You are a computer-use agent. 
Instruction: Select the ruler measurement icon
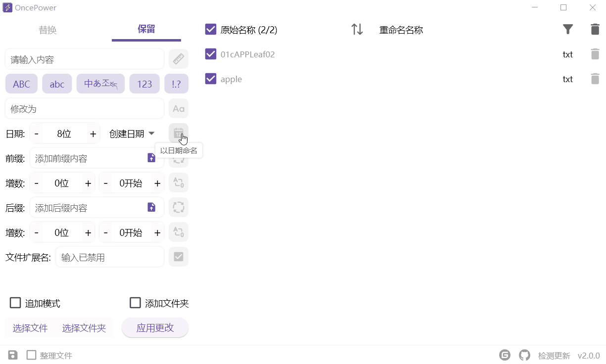click(x=178, y=58)
